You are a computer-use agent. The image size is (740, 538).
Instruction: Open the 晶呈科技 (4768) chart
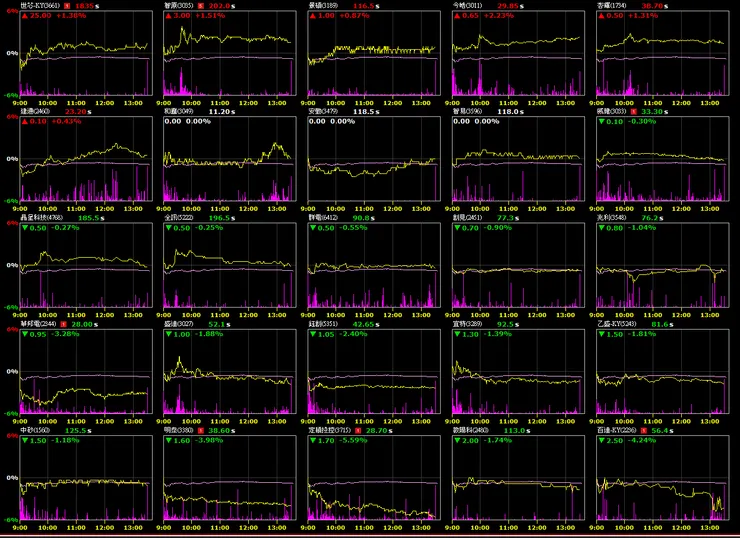point(86,265)
